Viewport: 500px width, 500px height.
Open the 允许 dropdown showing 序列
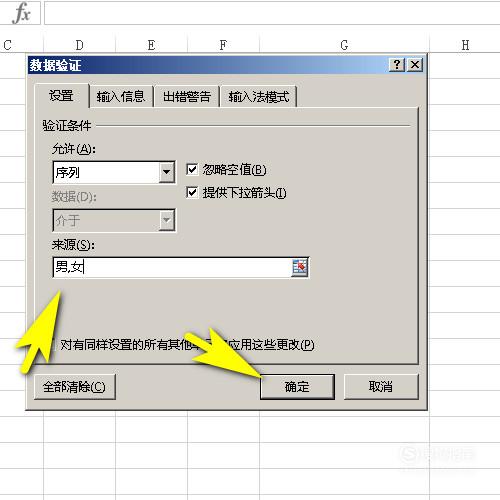tap(114, 172)
